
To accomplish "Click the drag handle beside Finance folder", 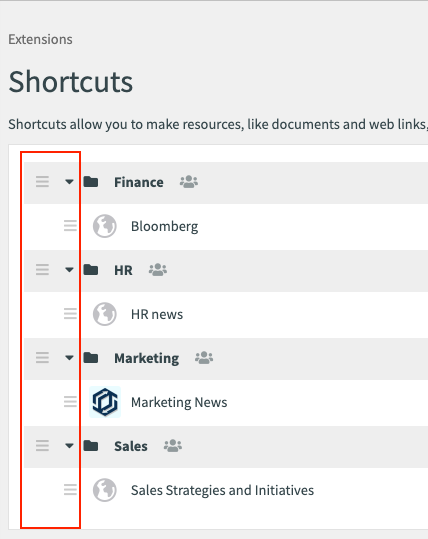I will (x=42, y=182).
